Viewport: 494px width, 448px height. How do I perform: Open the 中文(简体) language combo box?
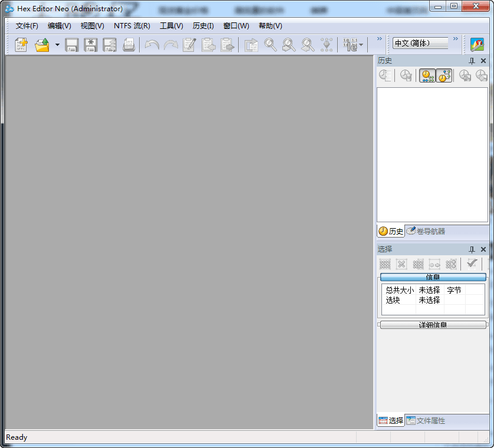pyautogui.click(x=420, y=43)
